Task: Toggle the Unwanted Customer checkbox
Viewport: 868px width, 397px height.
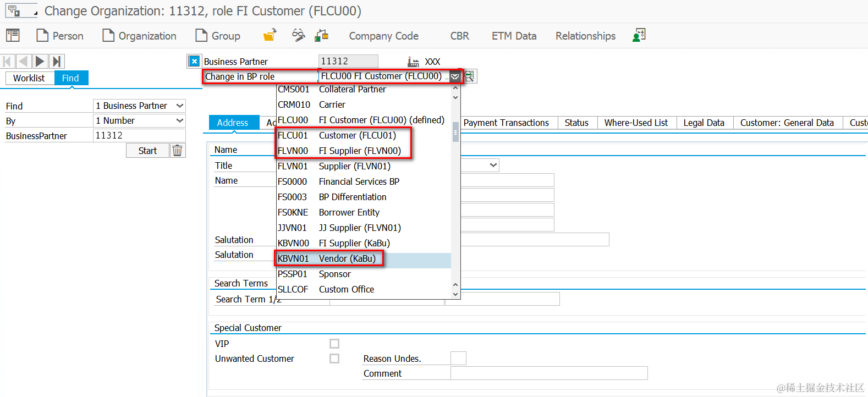Action: pos(334,359)
